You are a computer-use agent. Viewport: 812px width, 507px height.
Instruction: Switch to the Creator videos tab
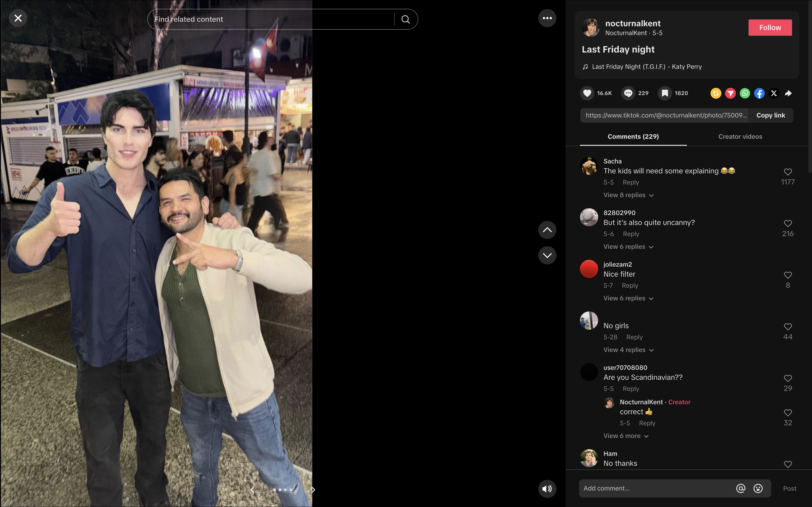coord(740,136)
